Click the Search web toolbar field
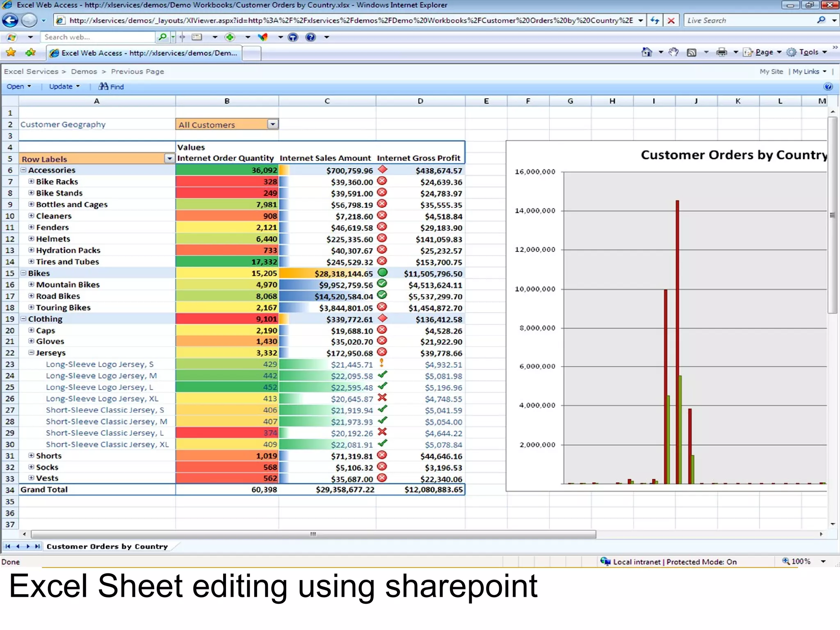840x630 pixels. pos(98,37)
